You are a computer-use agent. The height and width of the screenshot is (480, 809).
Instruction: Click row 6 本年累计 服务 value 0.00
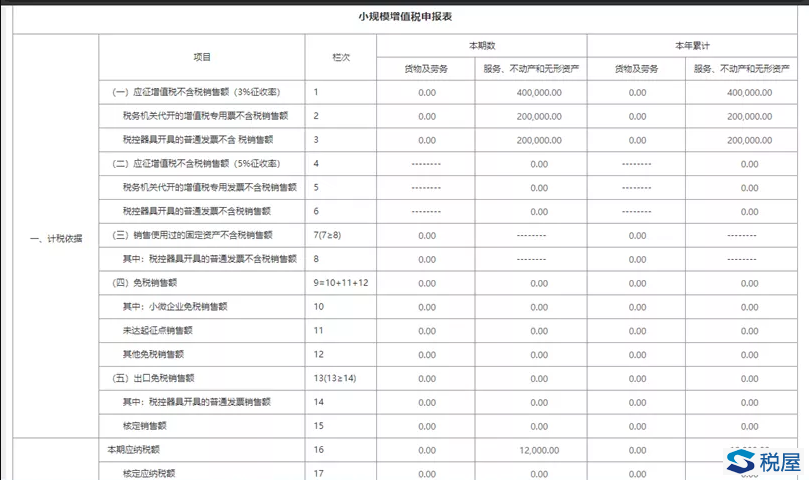click(750, 212)
